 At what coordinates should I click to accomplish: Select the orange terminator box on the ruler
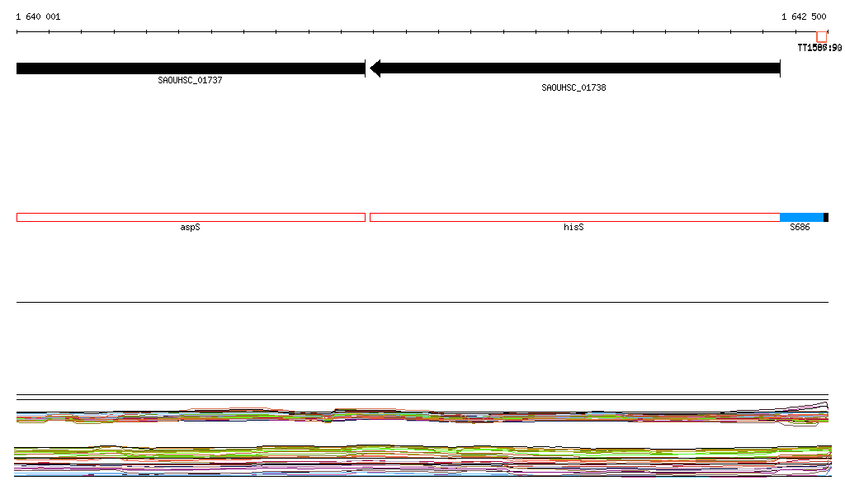822,36
